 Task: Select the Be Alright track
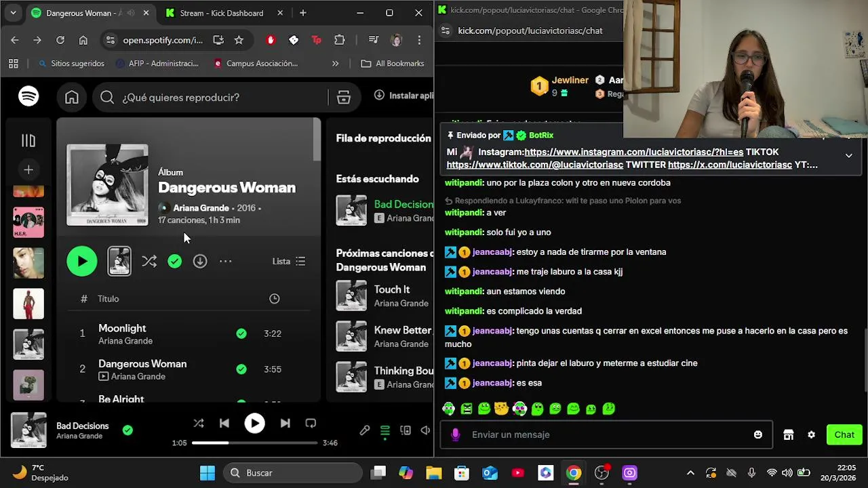click(x=121, y=399)
